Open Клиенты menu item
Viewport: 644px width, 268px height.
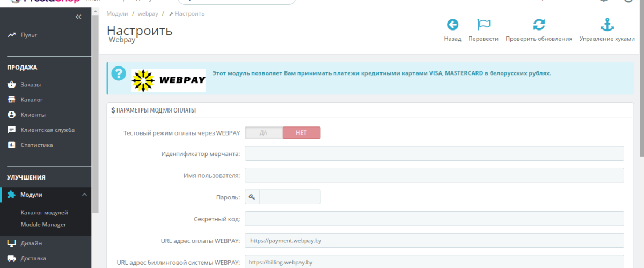click(x=33, y=115)
